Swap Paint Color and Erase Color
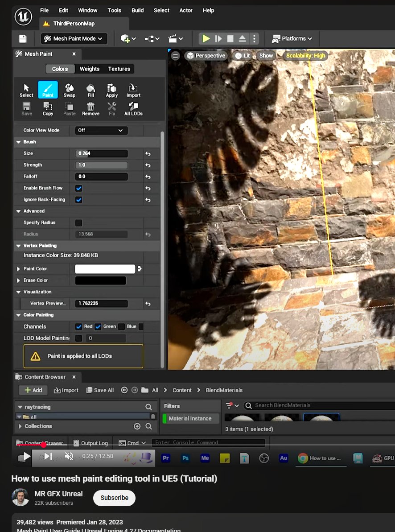Screen dimensions: 395x532 coord(140,269)
